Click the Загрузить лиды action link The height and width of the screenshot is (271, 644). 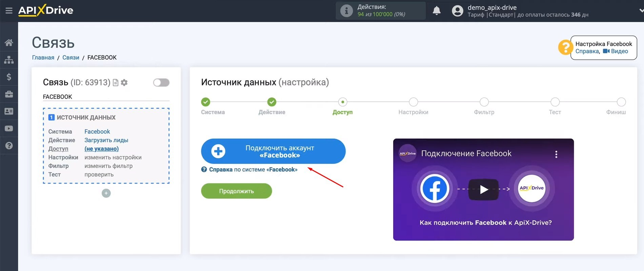[106, 140]
